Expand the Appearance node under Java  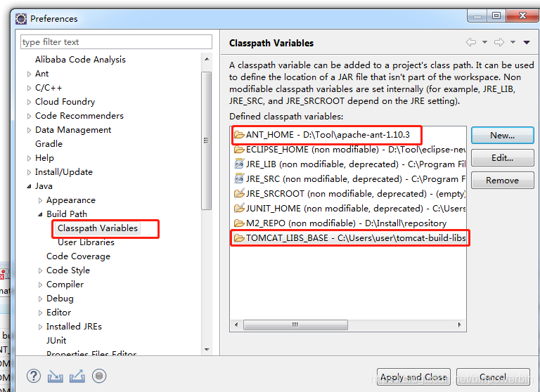click(x=40, y=200)
